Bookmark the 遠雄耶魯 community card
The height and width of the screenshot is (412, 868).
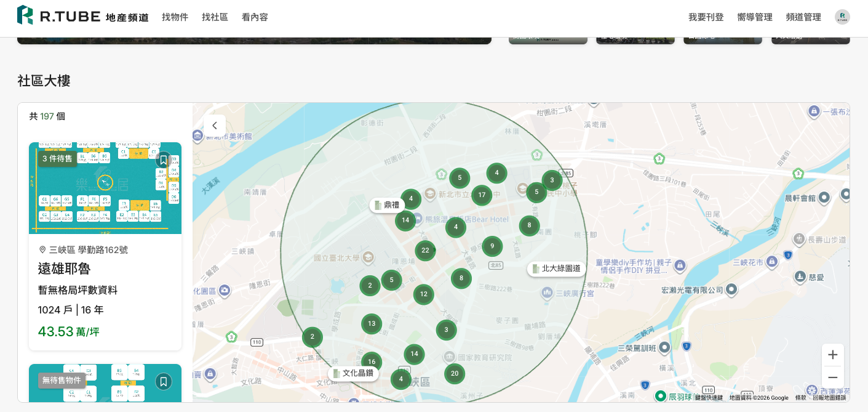pos(163,160)
